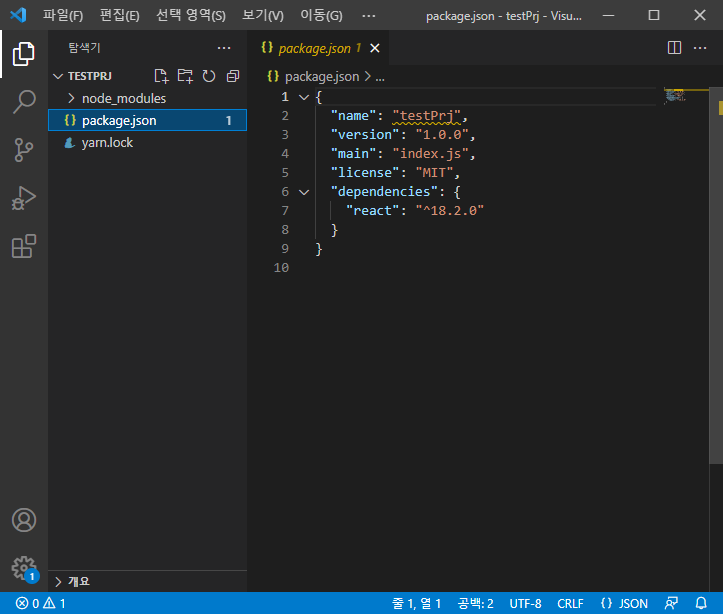Click the feedback icon in status bar

tap(671, 603)
